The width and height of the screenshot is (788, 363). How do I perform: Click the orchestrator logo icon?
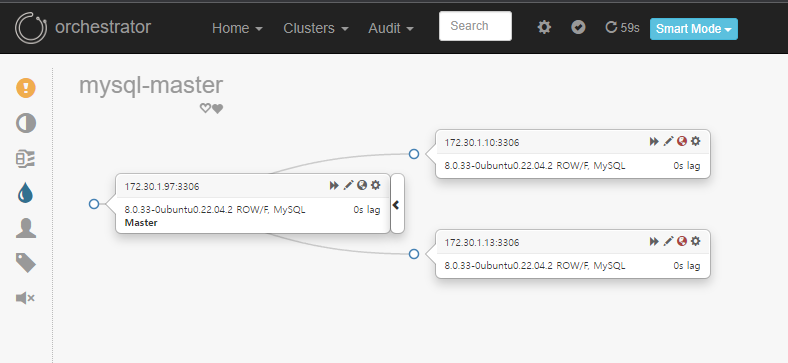pos(31,28)
